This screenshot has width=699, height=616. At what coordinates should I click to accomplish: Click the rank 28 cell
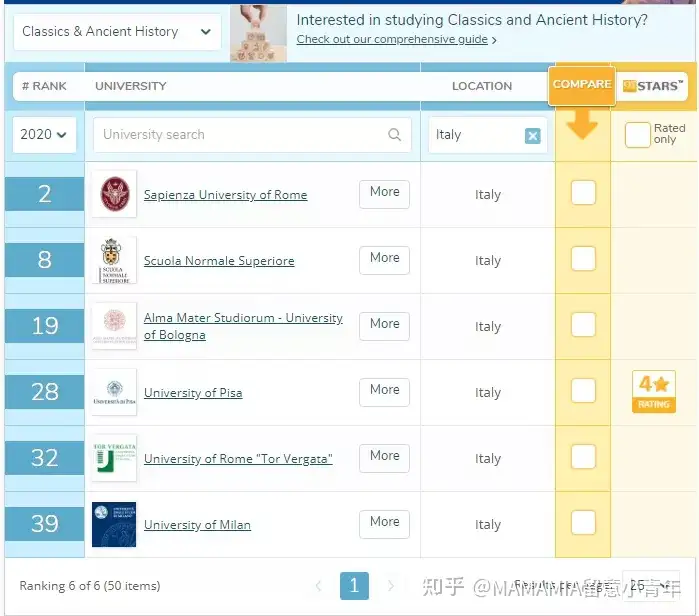[45, 392]
